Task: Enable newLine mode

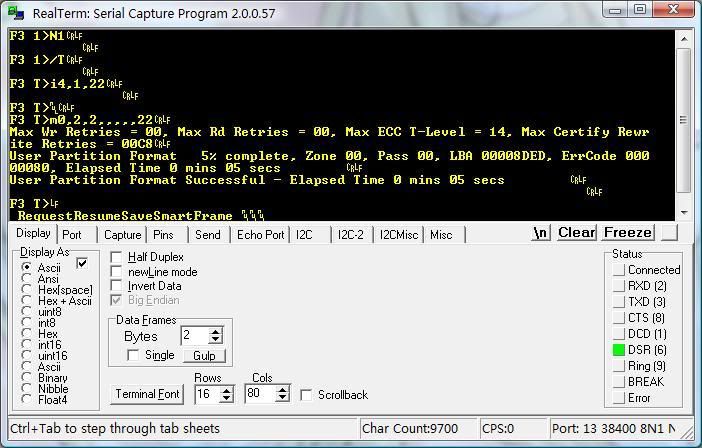Action: coord(116,271)
